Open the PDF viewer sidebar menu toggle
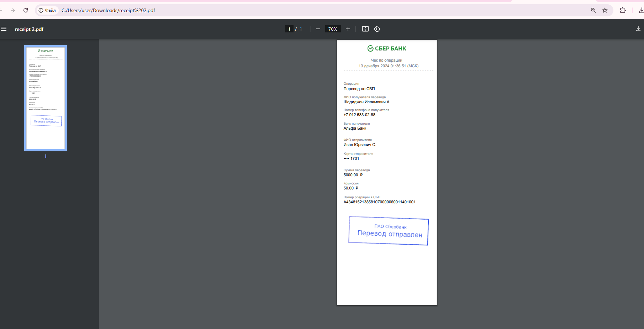644x329 pixels. point(4,29)
